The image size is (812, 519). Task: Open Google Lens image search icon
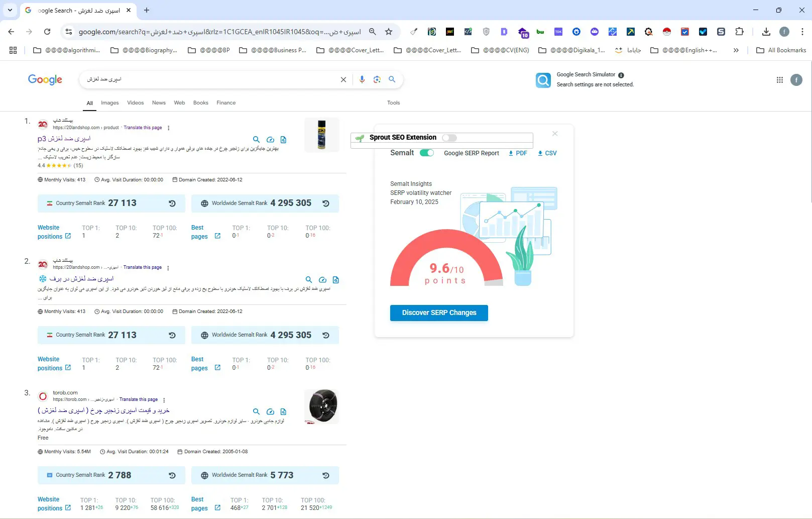[x=377, y=79]
